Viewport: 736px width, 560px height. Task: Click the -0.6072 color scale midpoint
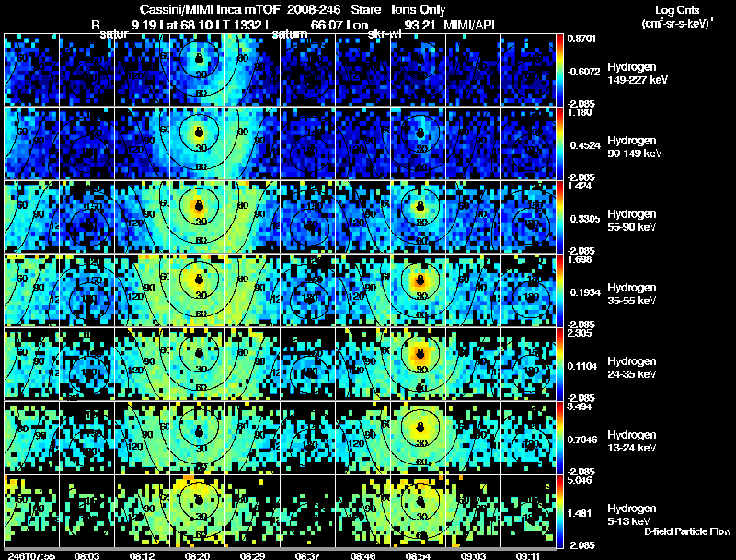tap(583, 72)
